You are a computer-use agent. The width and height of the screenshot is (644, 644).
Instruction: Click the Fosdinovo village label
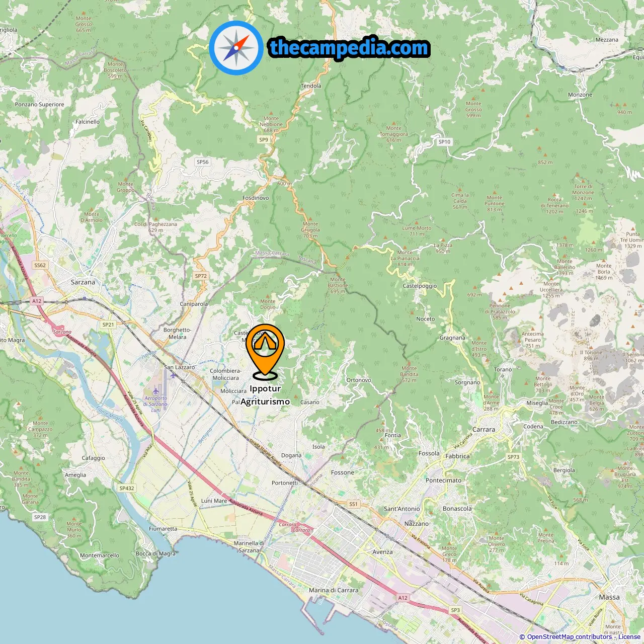(x=256, y=198)
